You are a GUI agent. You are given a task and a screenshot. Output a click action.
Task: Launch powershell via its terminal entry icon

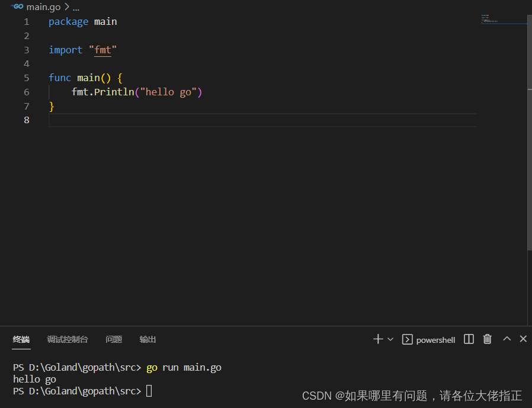pyautogui.click(x=407, y=339)
